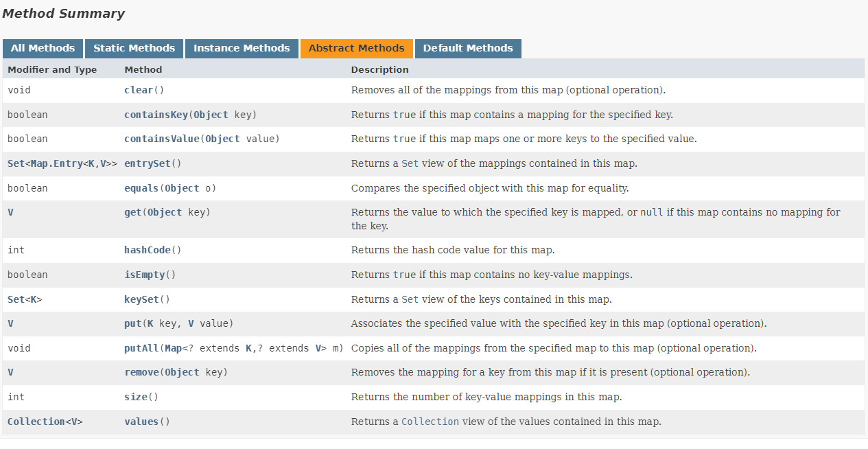Click the Collection link in values description
The width and height of the screenshot is (868, 449).
click(x=430, y=422)
